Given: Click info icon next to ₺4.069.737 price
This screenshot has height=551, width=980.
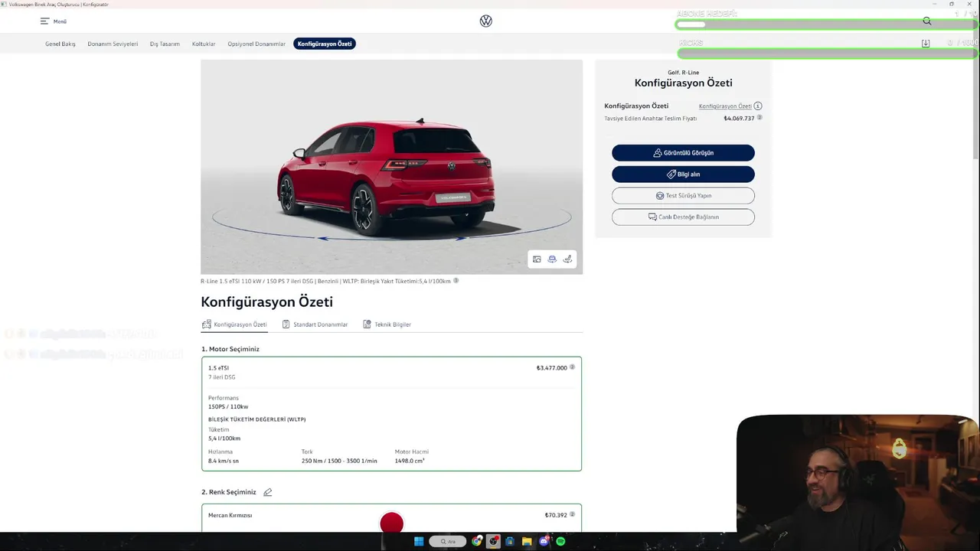Looking at the screenshot, I should 759,118.
